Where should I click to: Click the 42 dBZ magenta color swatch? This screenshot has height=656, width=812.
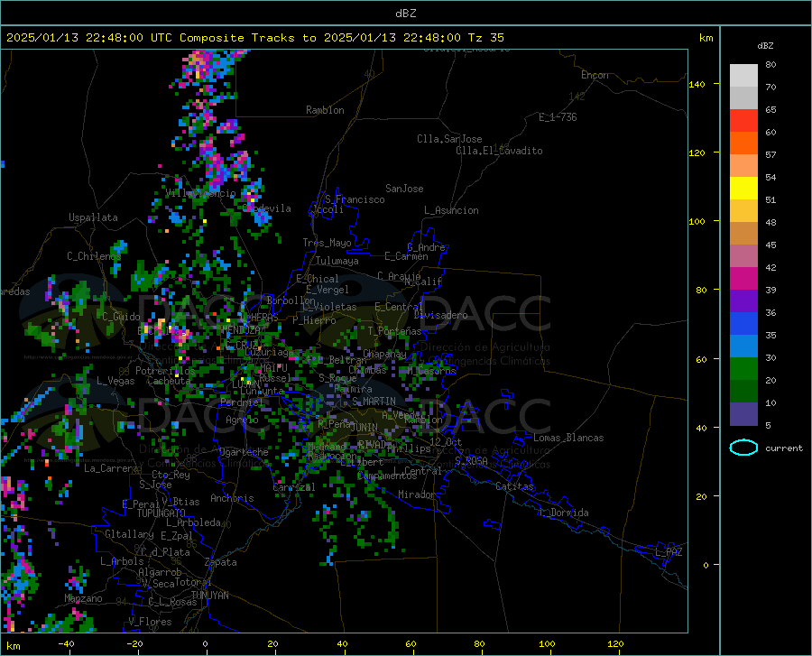(x=743, y=279)
